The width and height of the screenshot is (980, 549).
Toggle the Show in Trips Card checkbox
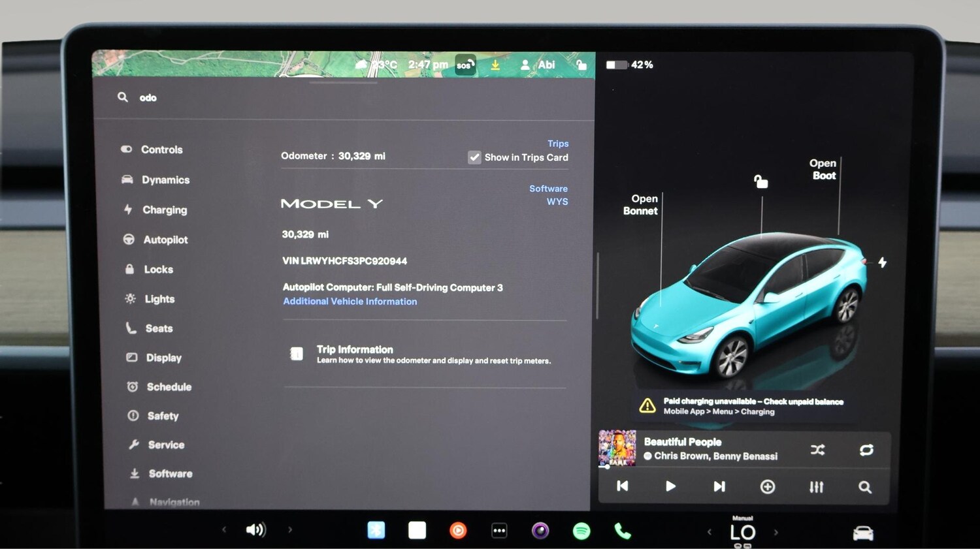click(474, 157)
